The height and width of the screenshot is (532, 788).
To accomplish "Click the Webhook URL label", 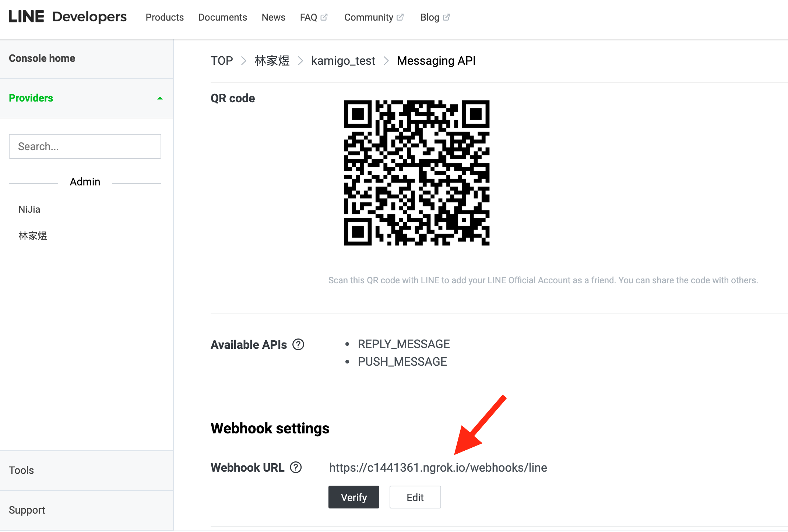I will (x=247, y=468).
